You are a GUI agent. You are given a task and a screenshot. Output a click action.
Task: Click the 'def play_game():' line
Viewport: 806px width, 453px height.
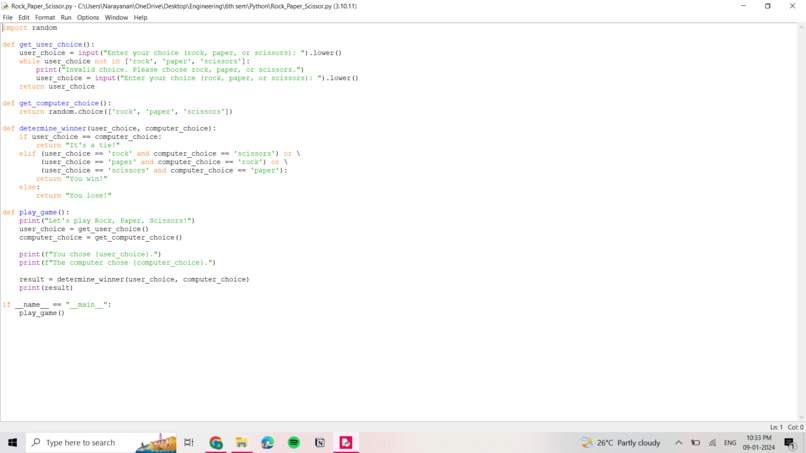pos(35,212)
